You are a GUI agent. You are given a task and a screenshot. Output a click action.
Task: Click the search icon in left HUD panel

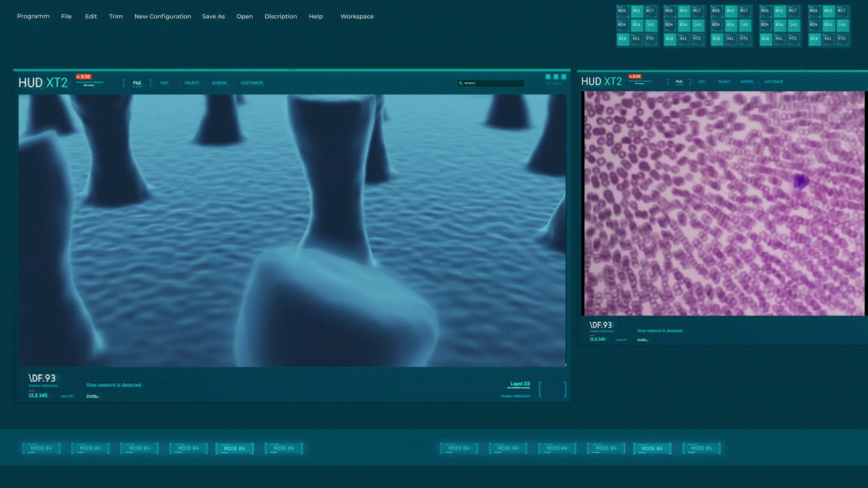pyautogui.click(x=460, y=83)
